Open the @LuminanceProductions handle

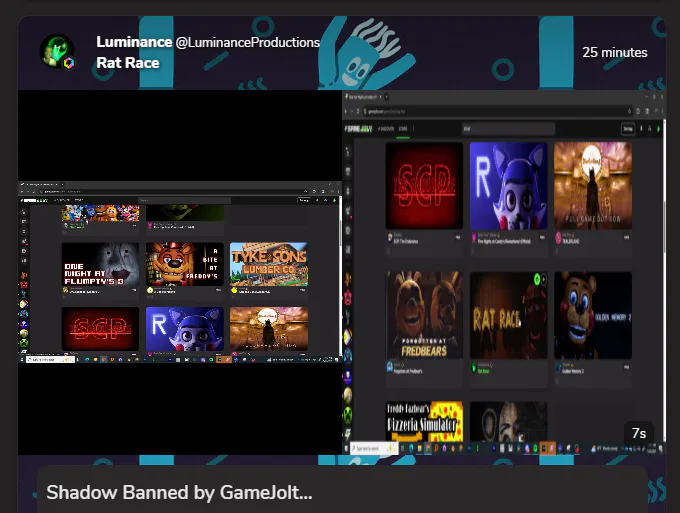point(248,42)
